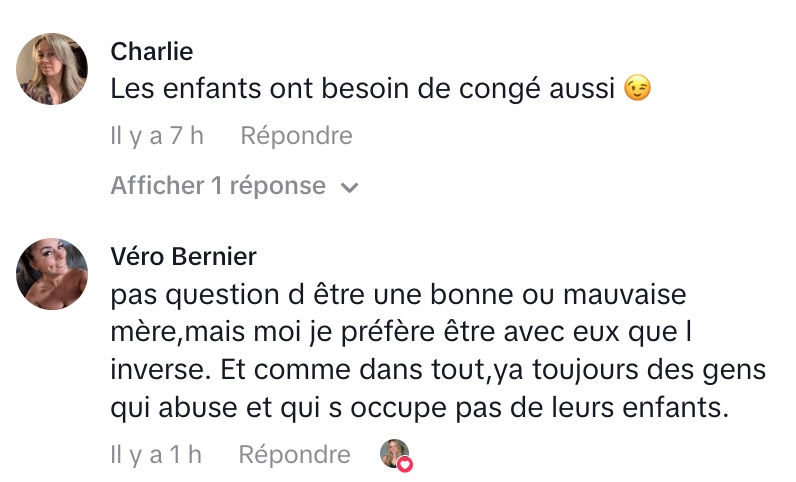Open the Véro Bernier username link
796x482 pixels.
(183, 256)
